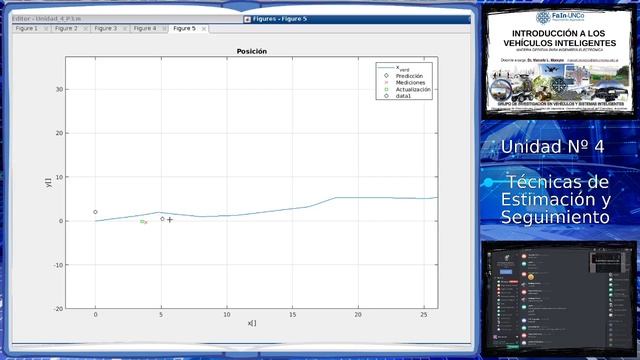Open the Discord window thumbnail
640x360 pixels.
click(559, 299)
